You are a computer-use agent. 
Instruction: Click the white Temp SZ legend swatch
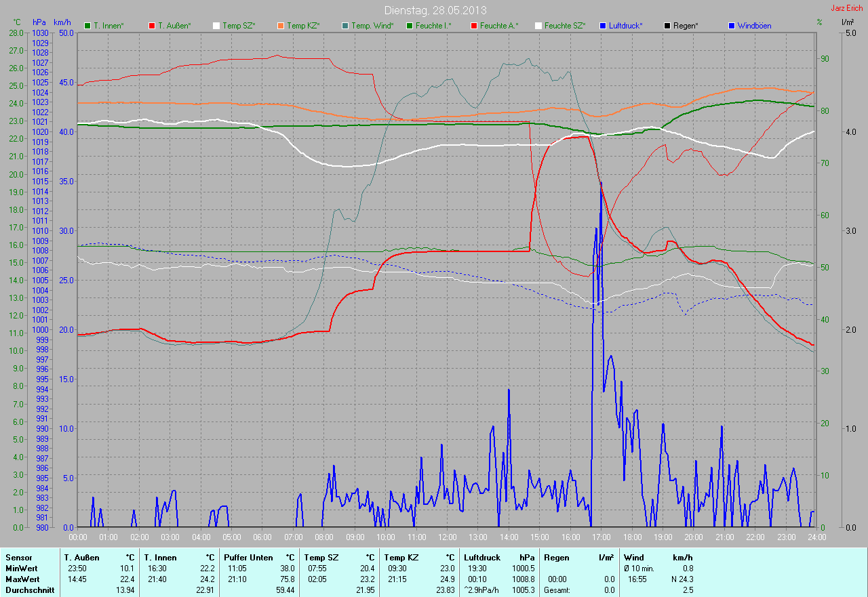click(x=216, y=26)
